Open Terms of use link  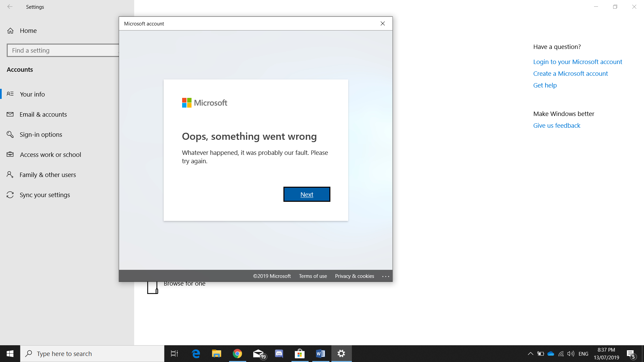click(x=313, y=276)
